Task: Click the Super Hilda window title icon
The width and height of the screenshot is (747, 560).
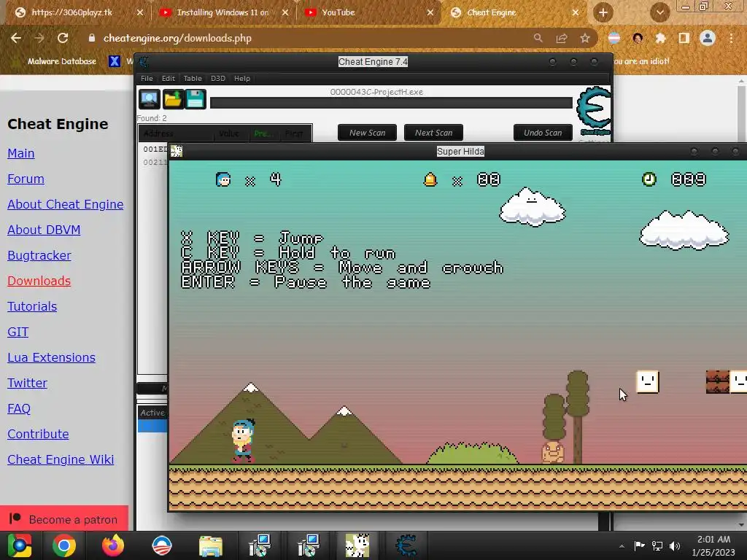Action: coord(177,152)
